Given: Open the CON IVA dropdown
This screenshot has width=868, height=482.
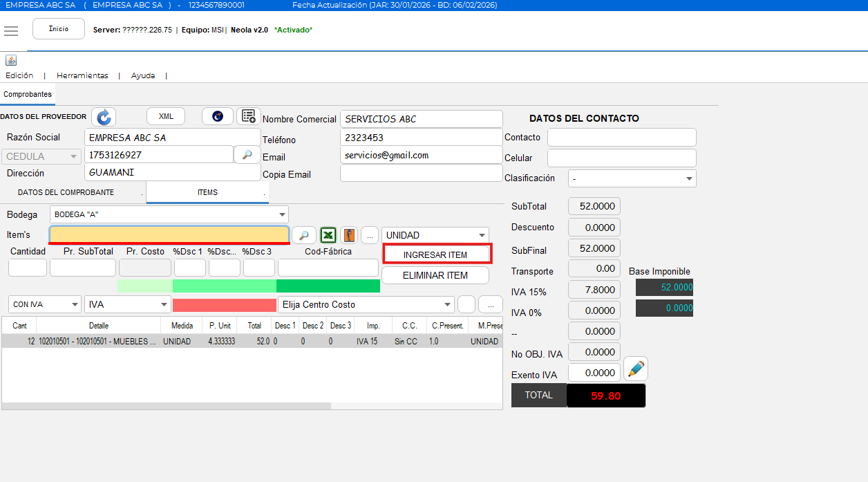Looking at the screenshot, I should (x=74, y=304).
